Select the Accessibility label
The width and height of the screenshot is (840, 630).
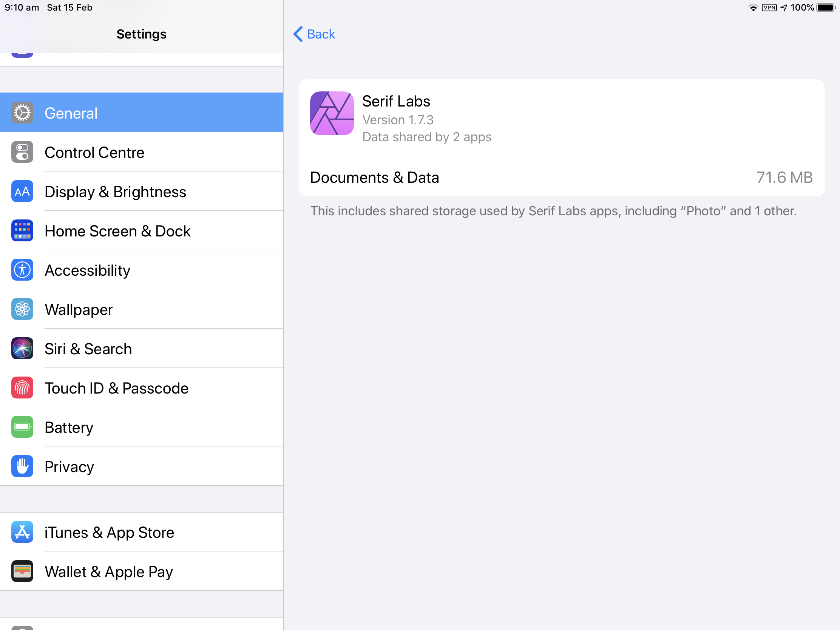(x=87, y=270)
